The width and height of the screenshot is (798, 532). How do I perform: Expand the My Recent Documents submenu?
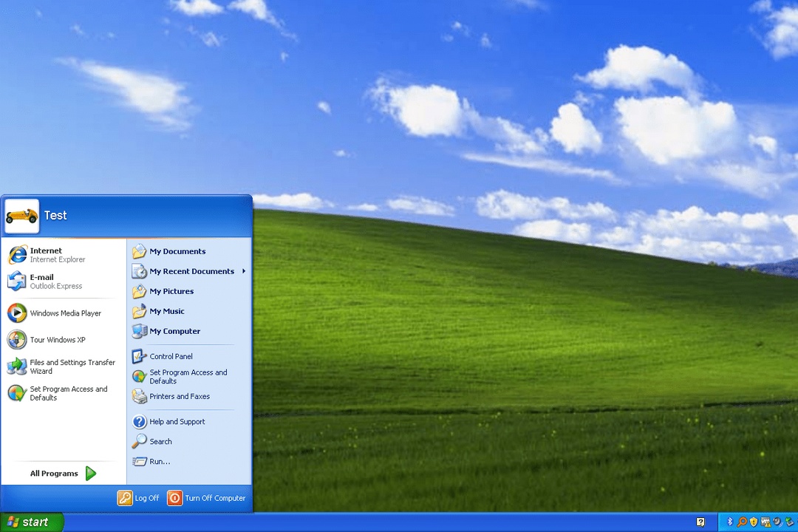coord(192,271)
